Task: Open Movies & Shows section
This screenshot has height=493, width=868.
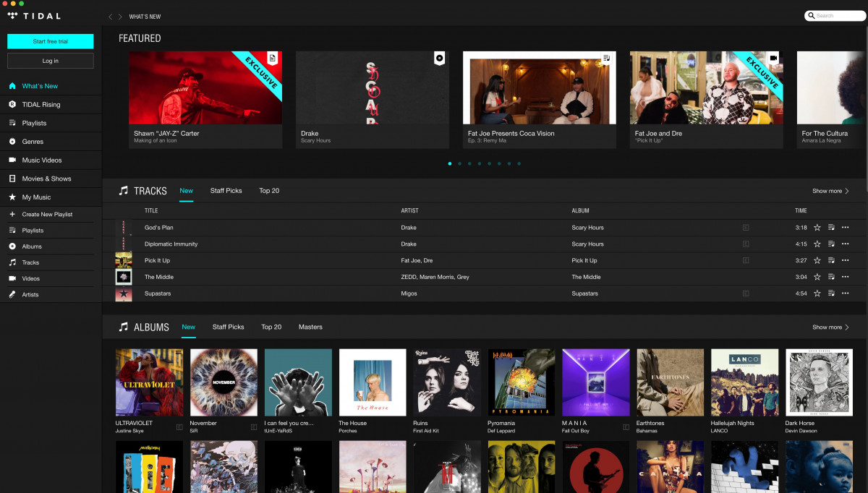Action: [46, 179]
